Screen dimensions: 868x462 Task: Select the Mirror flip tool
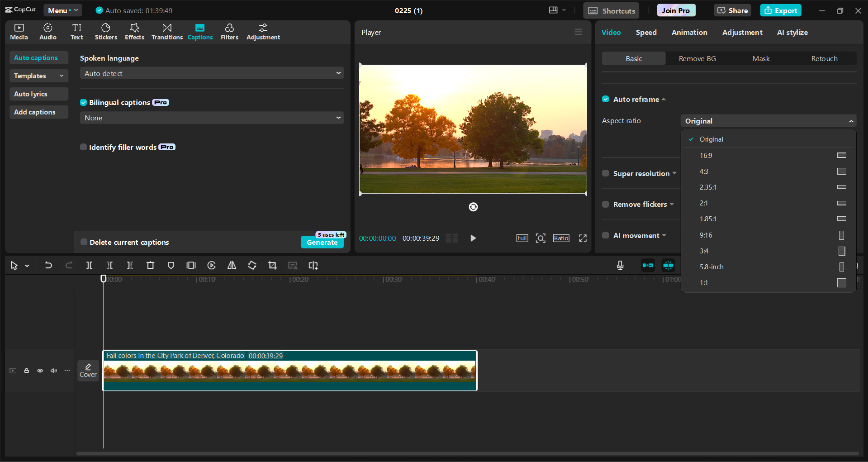click(x=231, y=266)
